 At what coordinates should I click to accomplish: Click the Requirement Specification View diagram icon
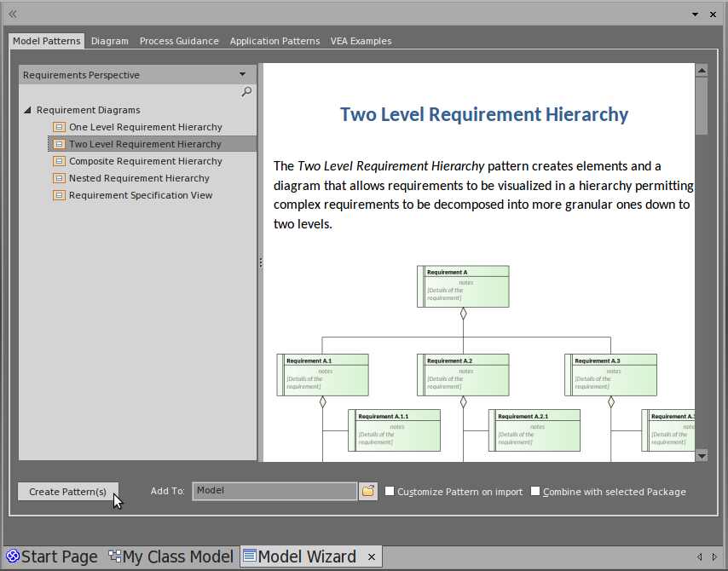(59, 195)
